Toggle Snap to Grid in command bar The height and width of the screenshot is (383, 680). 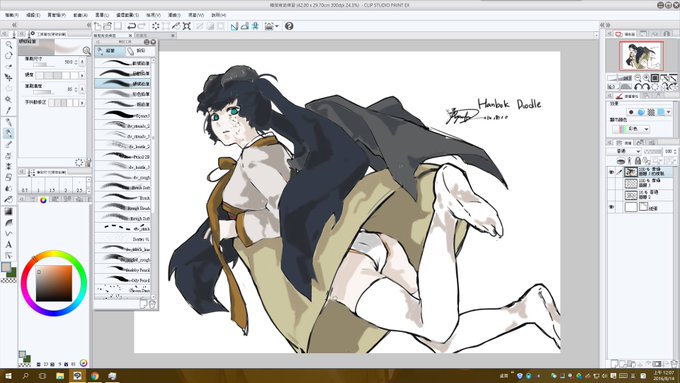coord(255,26)
